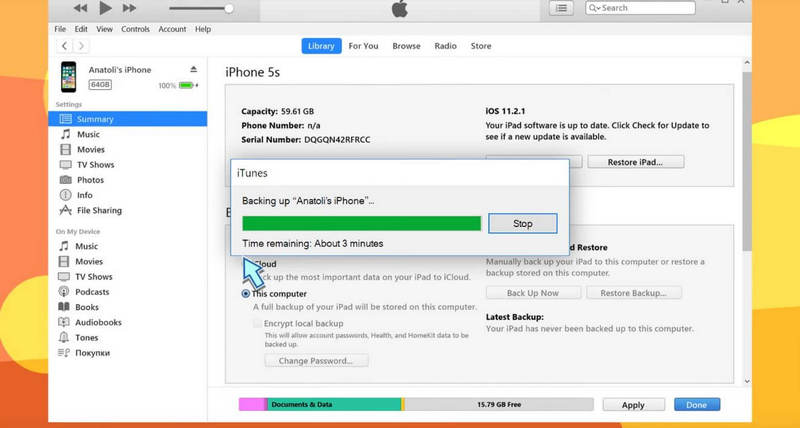Screen dimensions: 800x428
Task: Click the green backup progress bar
Action: pyautogui.click(x=362, y=223)
